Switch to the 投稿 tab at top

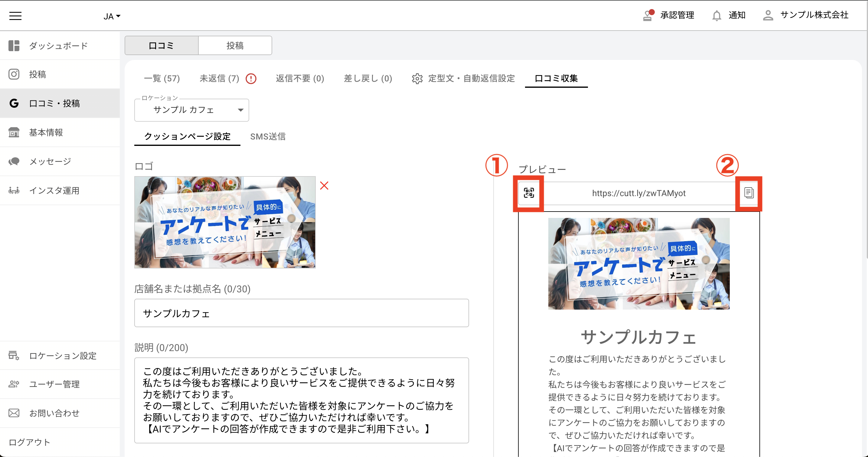coord(235,45)
